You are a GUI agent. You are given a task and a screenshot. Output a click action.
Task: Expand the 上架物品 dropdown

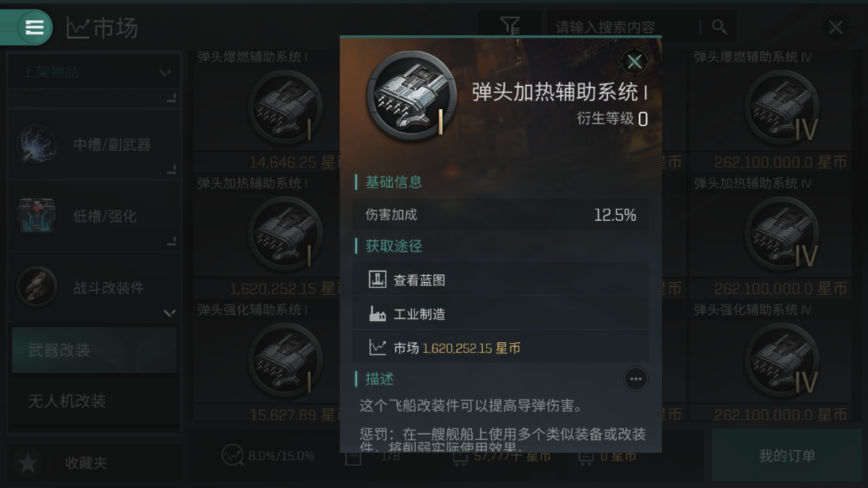94,72
